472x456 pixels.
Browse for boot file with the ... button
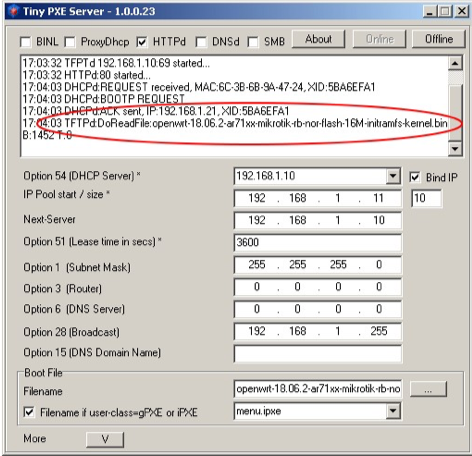pos(428,389)
